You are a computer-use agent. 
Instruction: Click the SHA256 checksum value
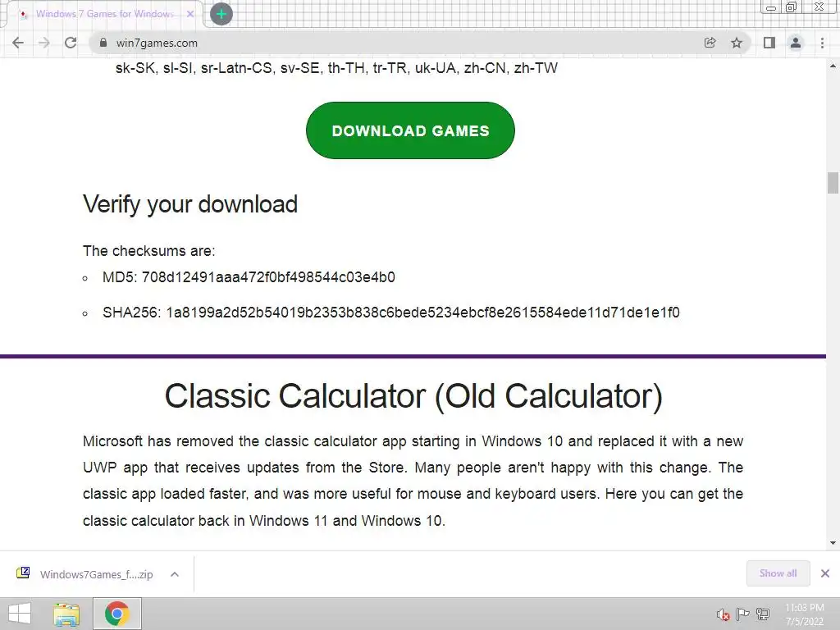(422, 313)
